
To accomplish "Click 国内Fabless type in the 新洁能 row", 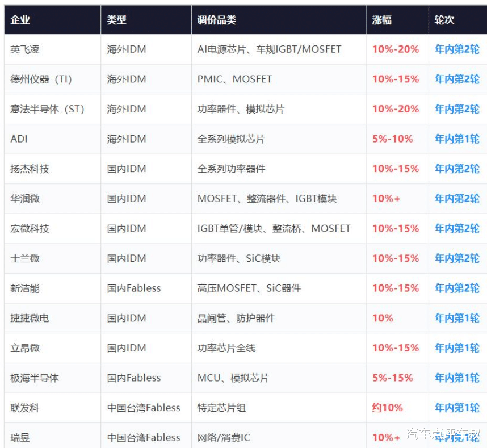I will pos(134,288).
